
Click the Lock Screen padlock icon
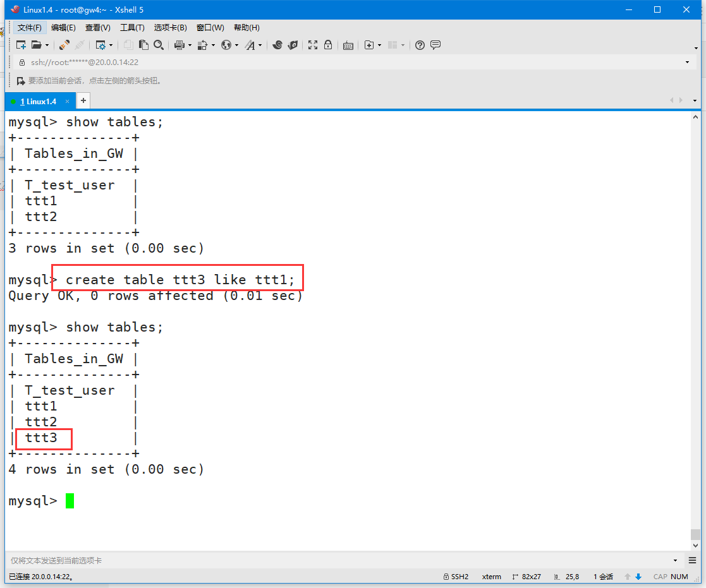pyautogui.click(x=328, y=45)
